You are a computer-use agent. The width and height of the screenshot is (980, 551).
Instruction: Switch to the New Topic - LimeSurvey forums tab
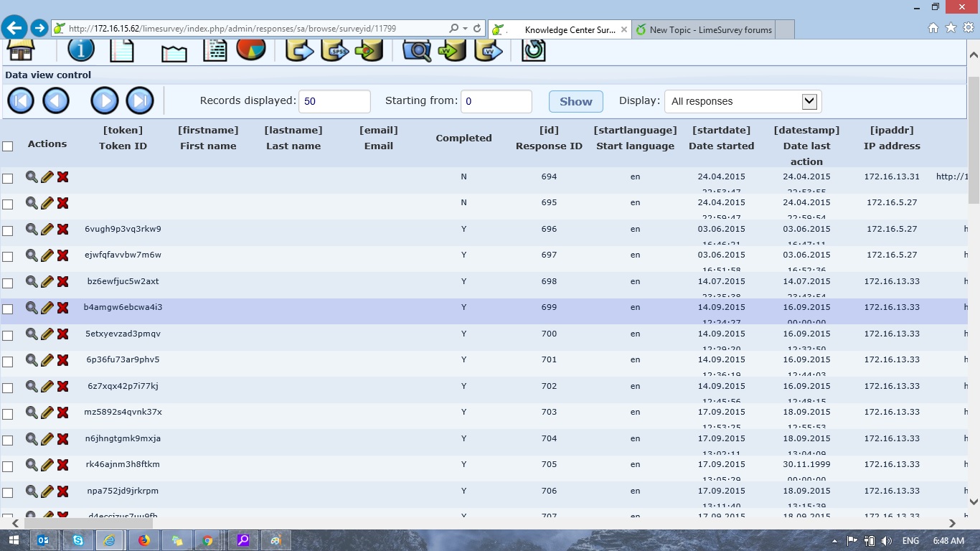(710, 29)
